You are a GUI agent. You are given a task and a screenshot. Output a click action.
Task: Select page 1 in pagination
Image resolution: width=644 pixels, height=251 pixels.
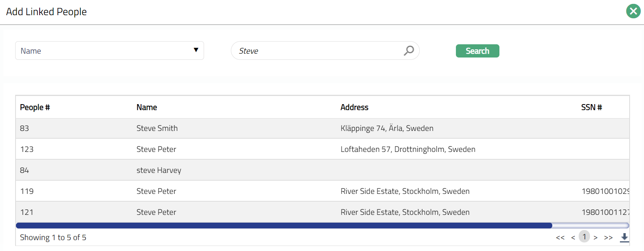[584, 237]
